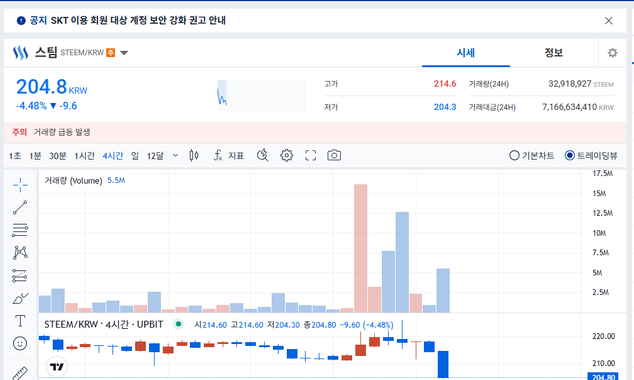
Task: Open chart settings gear in toolbar
Action: coord(287,156)
